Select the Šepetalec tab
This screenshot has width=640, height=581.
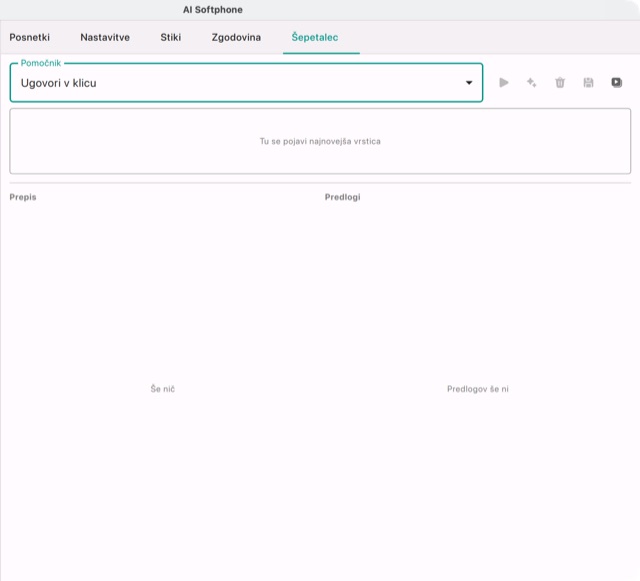315,37
